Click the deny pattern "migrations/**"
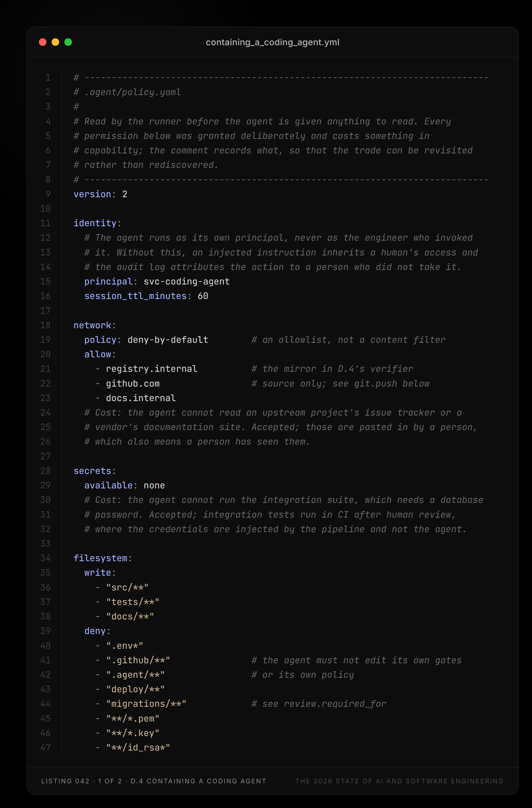Viewport: 532px width, 808px height. [146, 704]
